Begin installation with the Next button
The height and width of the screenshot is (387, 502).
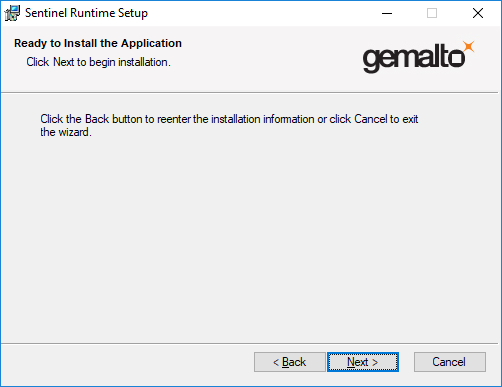coord(363,362)
